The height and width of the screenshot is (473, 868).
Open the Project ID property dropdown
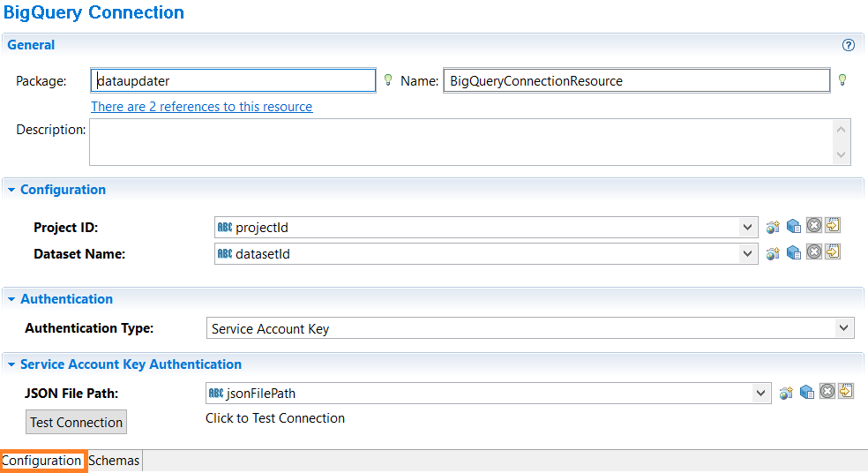click(x=747, y=227)
